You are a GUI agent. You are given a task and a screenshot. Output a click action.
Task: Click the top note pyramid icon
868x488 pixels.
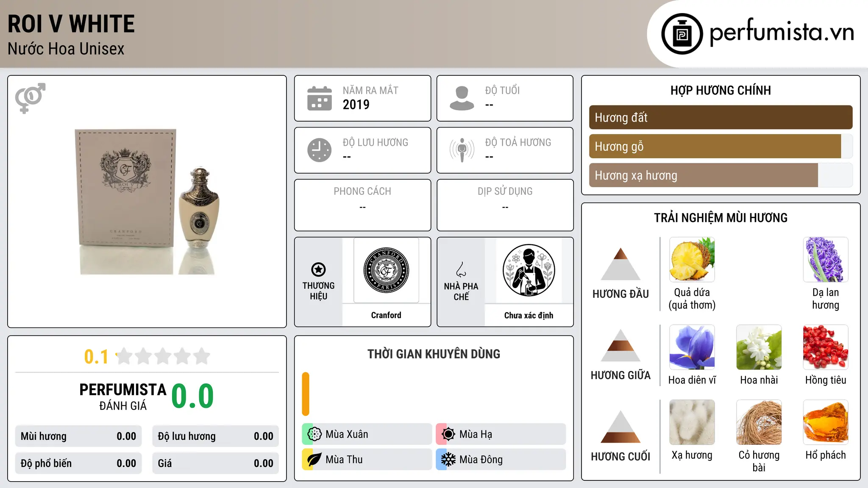(620, 264)
